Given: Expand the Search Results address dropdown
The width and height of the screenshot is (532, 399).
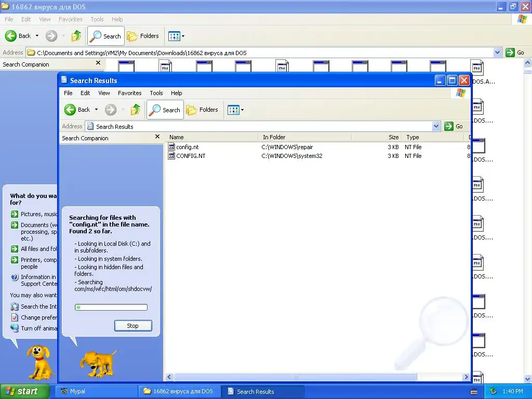Looking at the screenshot, I should point(436,127).
